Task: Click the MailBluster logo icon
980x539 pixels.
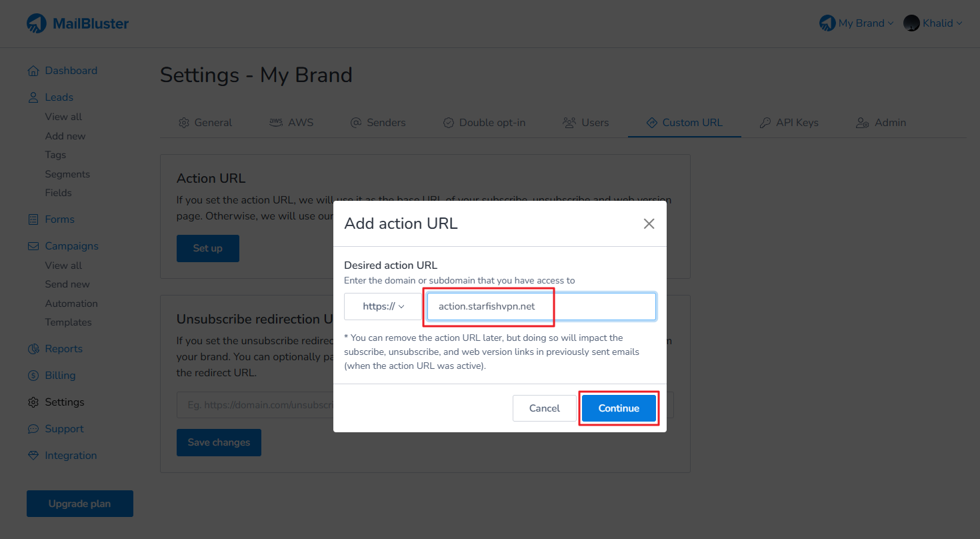Action: (x=37, y=24)
